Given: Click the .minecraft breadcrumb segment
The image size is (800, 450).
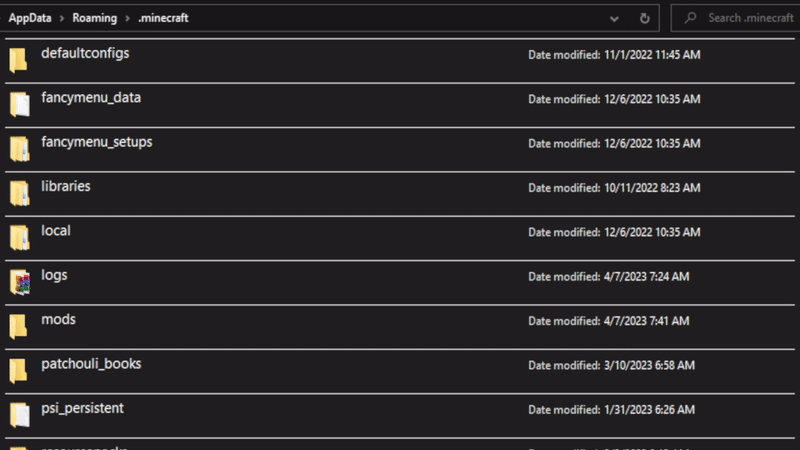Looking at the screenshot, I should point(163,18).
